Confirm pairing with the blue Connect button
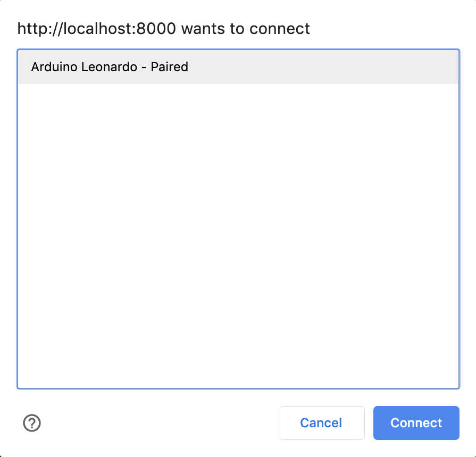Image resolution: width=476 pixels, height=457 pixels. click(x=416, y=423)
